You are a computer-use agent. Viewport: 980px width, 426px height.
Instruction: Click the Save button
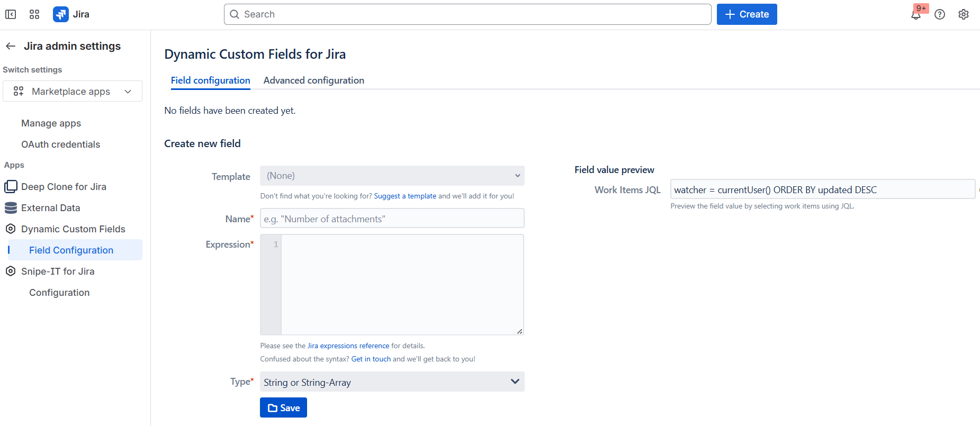click(283, 407)
